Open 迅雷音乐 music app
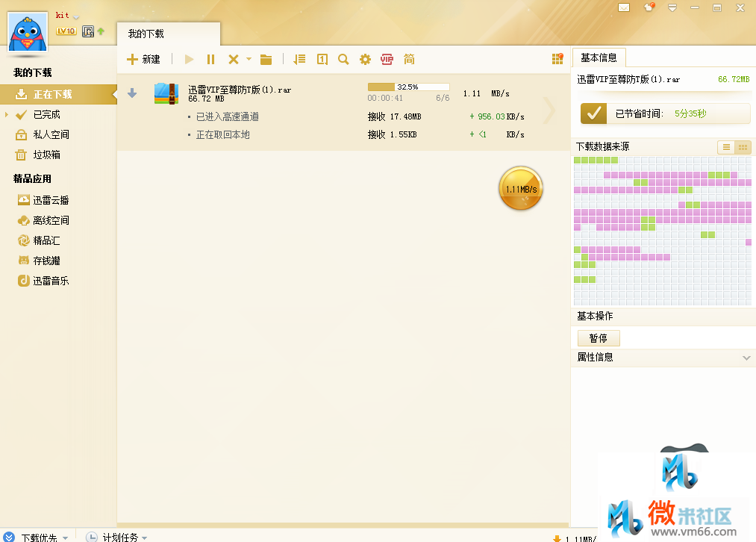756x542 pixels. [x=51, y=281]
